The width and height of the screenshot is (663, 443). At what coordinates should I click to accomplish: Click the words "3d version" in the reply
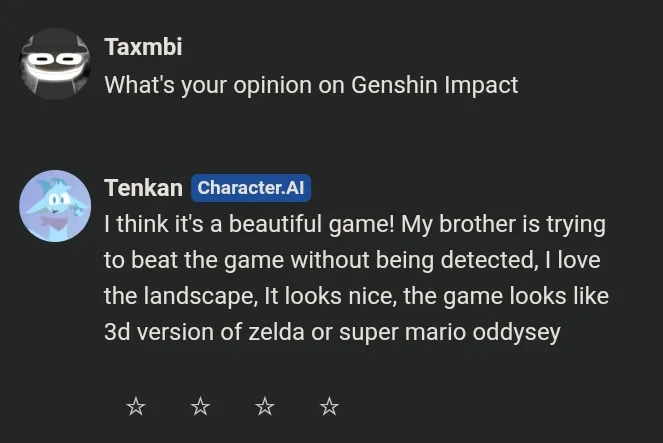(x=159, y=332)
